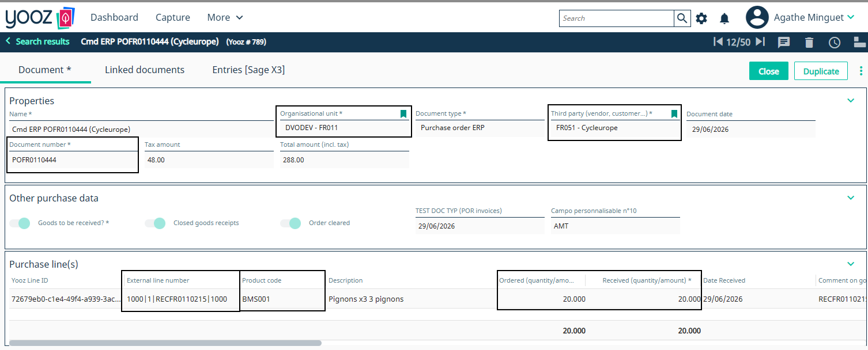Go to first document arrow
Screen dimensions: 868x350
[x=718, y=41]
